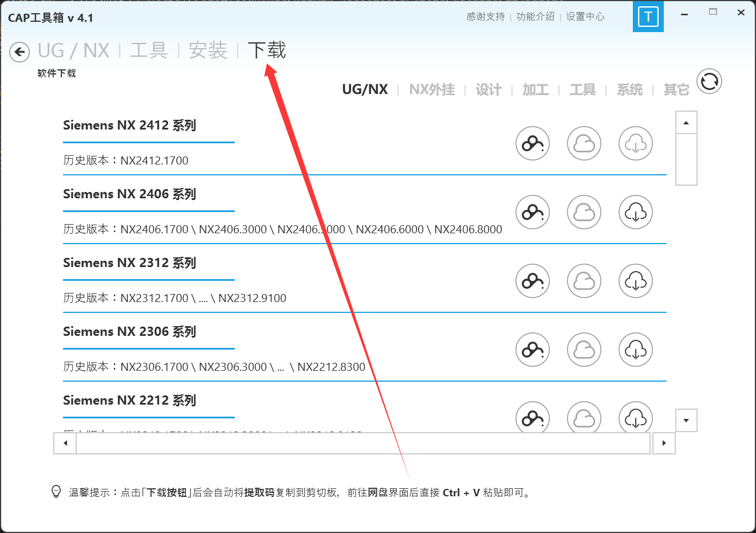Image resolution: width=756 pixels, height=533 pixels.
Task: Click the circular refresh icon
Action: (x=709, y=81)
